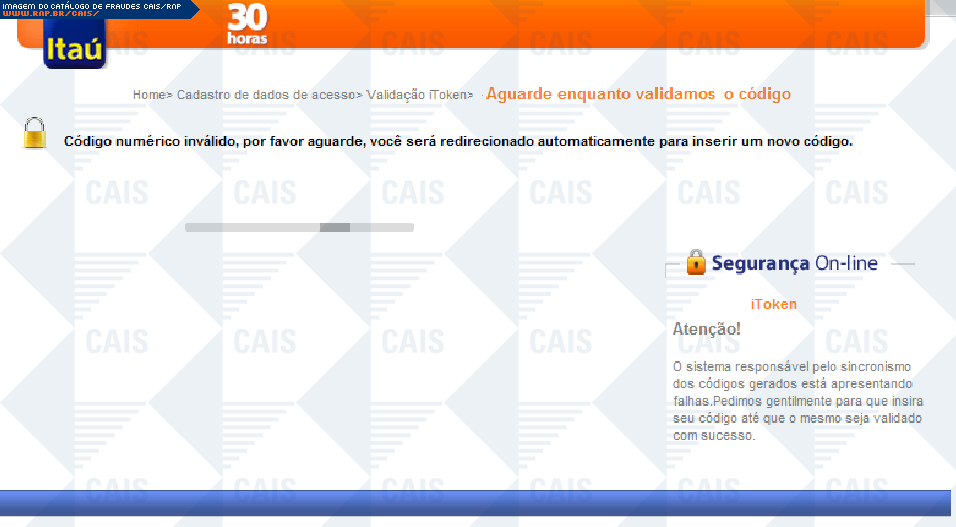Open the orange iToken link

pos(773,304)
